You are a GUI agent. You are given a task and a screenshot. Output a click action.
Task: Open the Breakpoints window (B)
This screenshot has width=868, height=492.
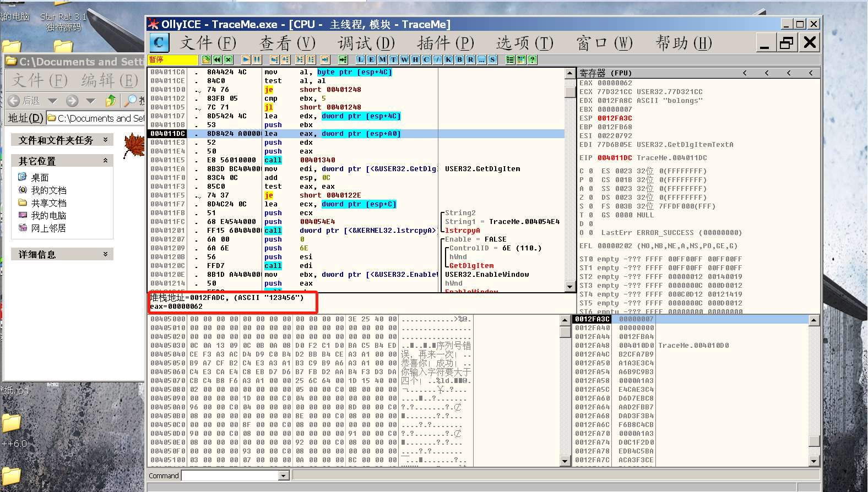point(460,59)
